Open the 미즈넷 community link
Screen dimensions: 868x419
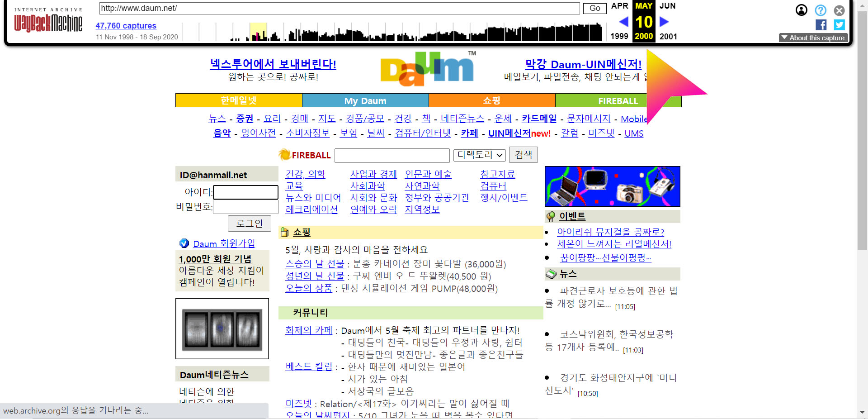(x=298, y=403)
